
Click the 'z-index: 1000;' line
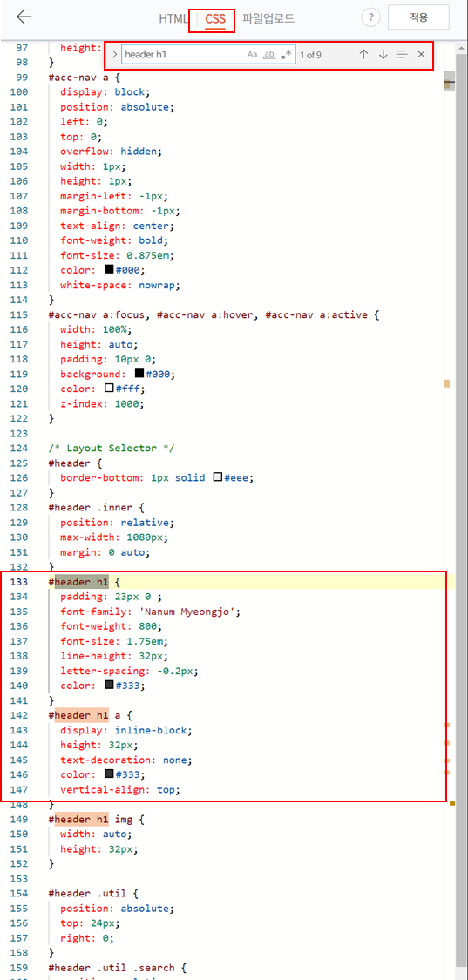coord(103,403)
